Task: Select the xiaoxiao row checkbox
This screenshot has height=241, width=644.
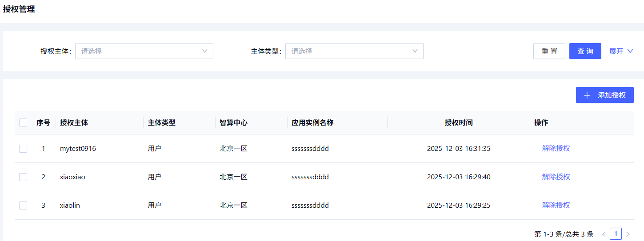Action: click(23, 177)
